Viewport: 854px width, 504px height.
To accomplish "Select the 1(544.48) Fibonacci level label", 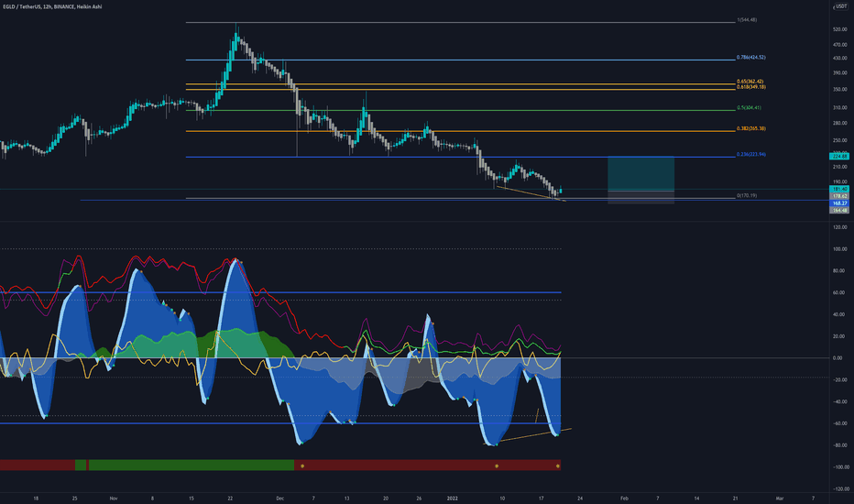I will click(747, 20).
